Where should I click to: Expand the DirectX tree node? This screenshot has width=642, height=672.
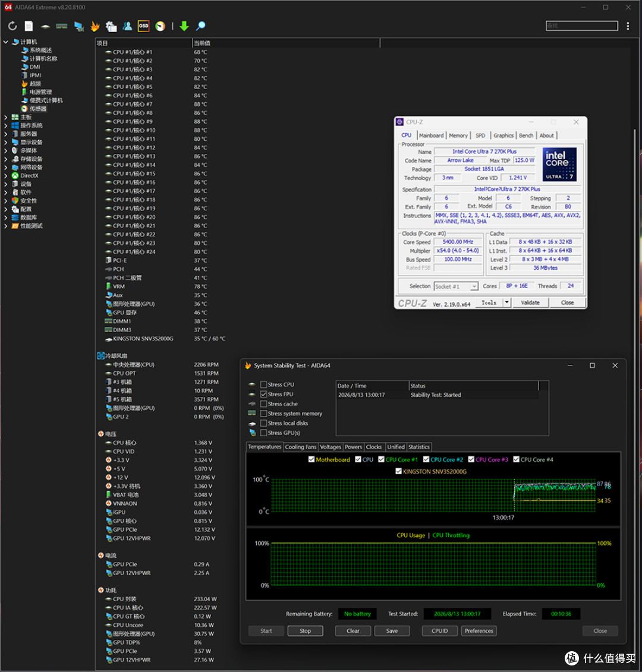click(x=5, y=176)
